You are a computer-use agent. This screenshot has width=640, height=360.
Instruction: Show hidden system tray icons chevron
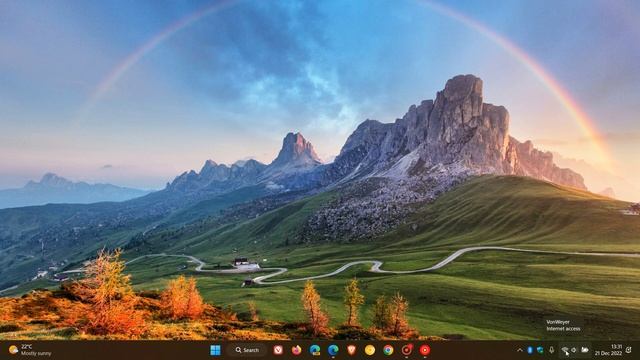pyautogui.click(x=520, y=350)
